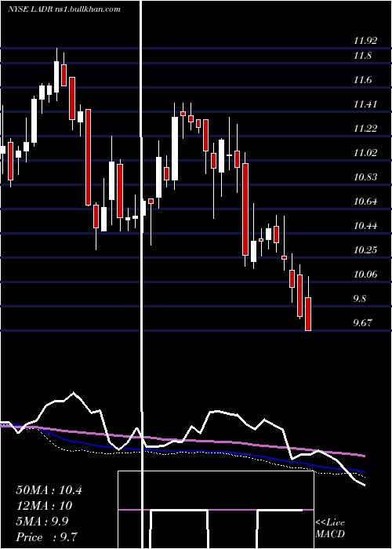Click the tallest red candle dropping to 10.25
392x549 pixels.
click(x=245, y=209)
